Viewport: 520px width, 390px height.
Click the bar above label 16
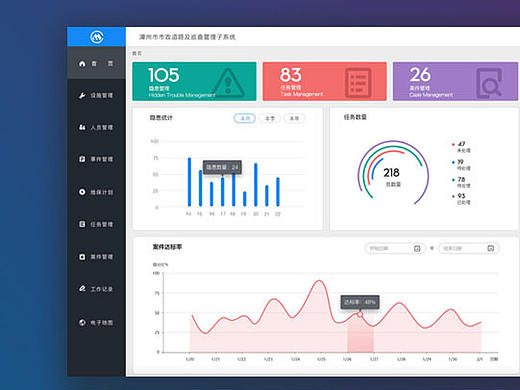(211, 194)
